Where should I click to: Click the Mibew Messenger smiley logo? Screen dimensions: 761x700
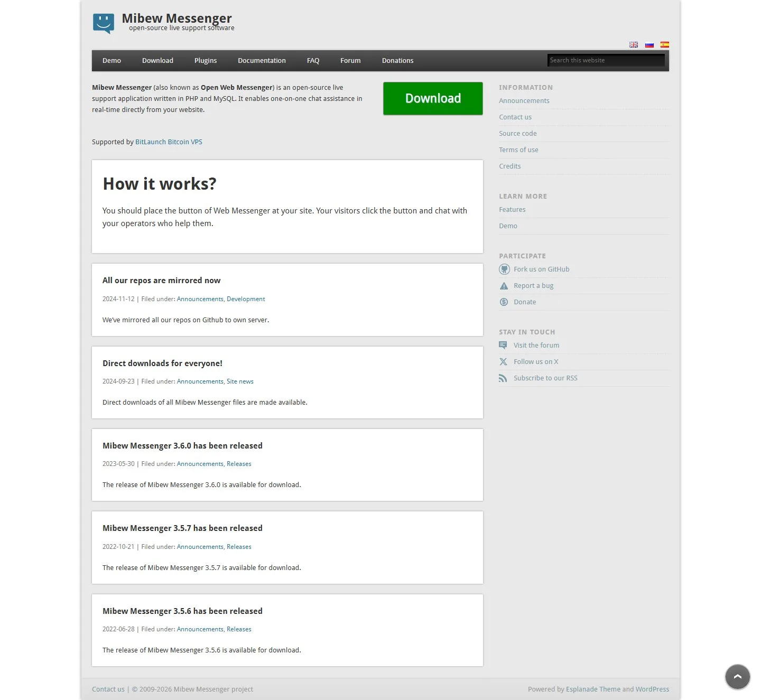pos(104,23)
